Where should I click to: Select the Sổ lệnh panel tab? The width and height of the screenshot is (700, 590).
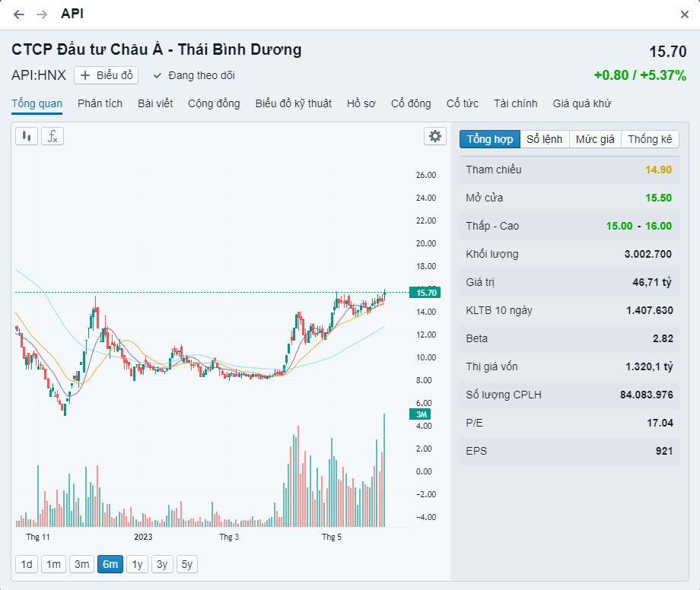click(x=545, y=139)
